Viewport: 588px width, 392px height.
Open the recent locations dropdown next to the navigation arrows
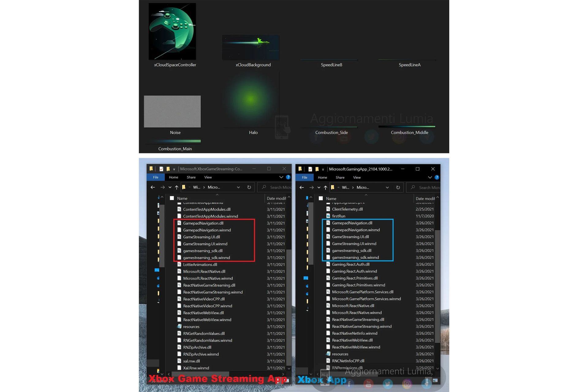170,187
